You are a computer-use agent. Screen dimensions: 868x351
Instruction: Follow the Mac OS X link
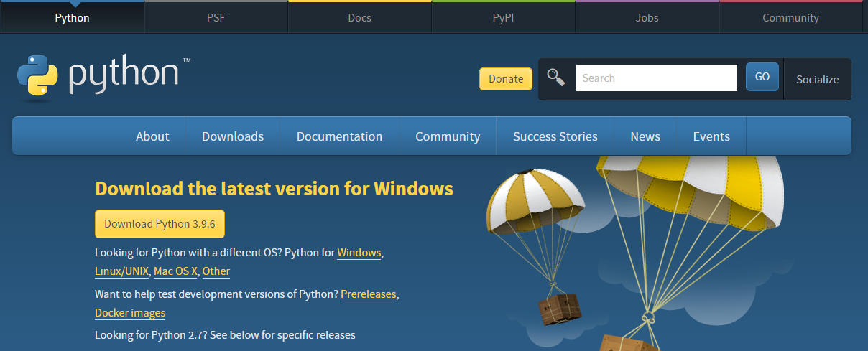tap(175, 271)
